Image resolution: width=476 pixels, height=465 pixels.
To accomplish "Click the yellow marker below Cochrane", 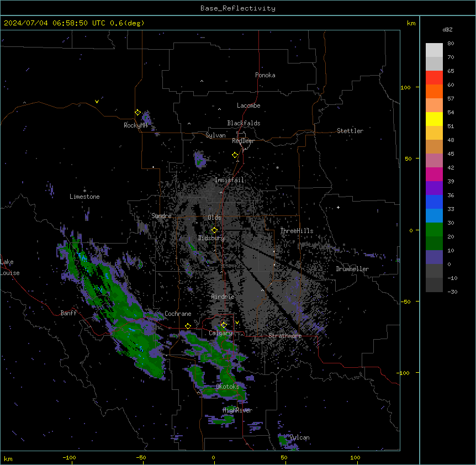I will [x=188, y=326].
